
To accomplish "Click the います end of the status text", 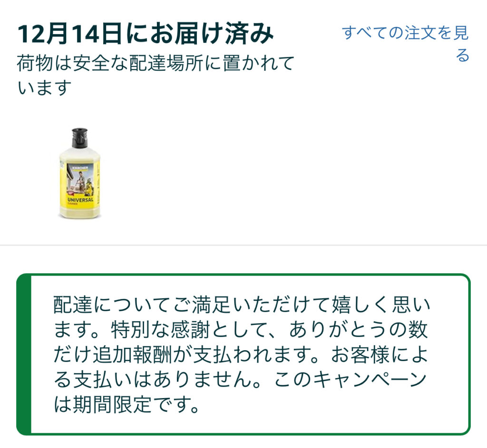I will (44, 88).
